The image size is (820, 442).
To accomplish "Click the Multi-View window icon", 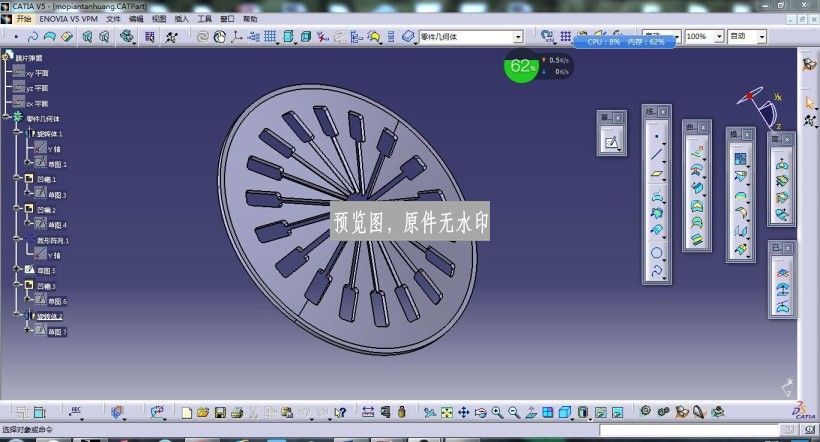I will [x=548, y=413].
